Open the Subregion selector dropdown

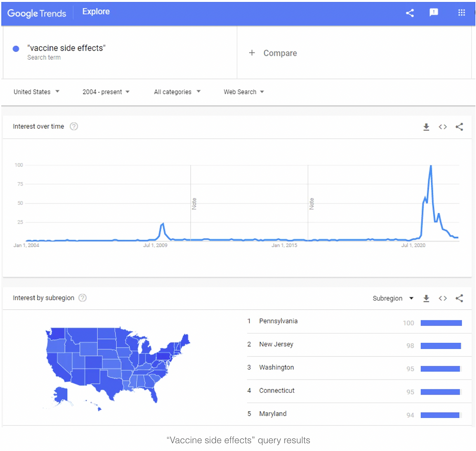[393, 299]
